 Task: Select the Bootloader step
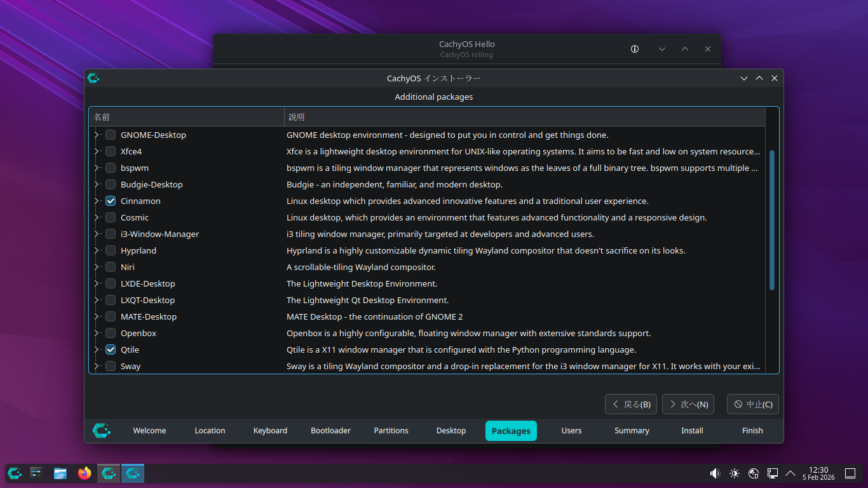330,430
